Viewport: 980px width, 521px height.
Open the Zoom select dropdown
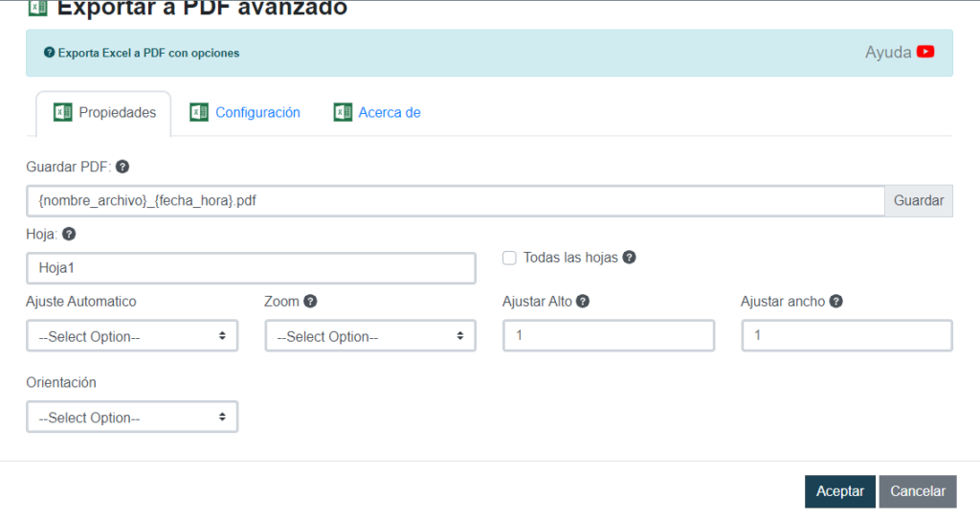[x=370, y=336]
